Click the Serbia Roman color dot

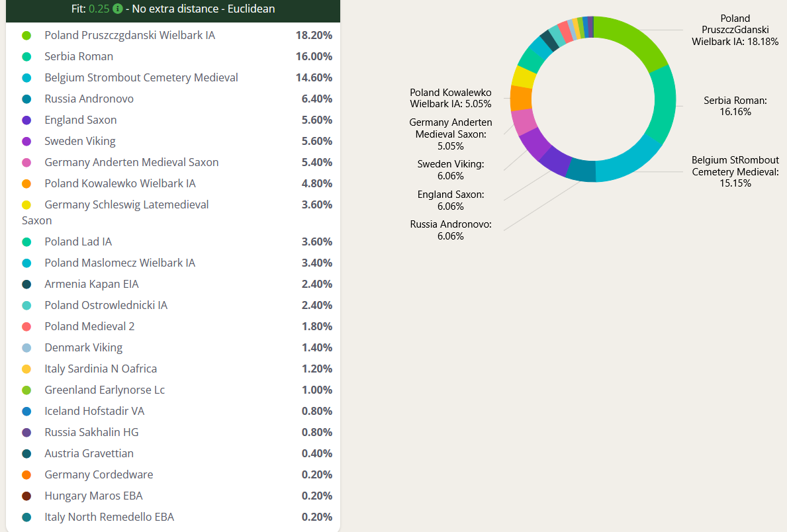pos(26,56)
